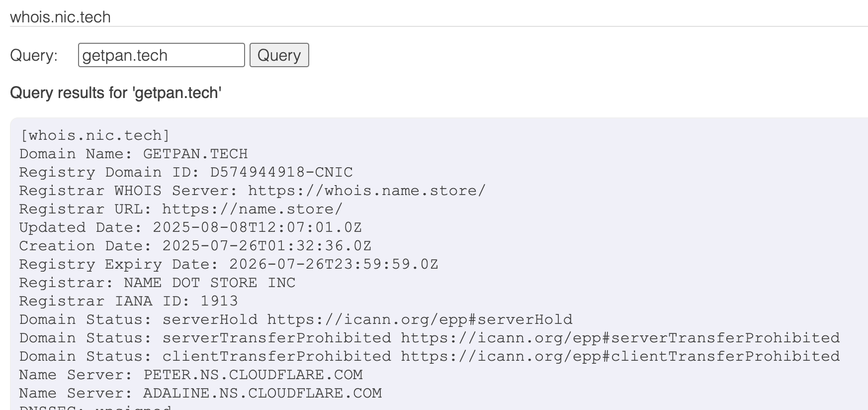Click the Domain Name GETPAN.TECH line
This screenshot has width=868, height=410.
[x=133, y=154]
